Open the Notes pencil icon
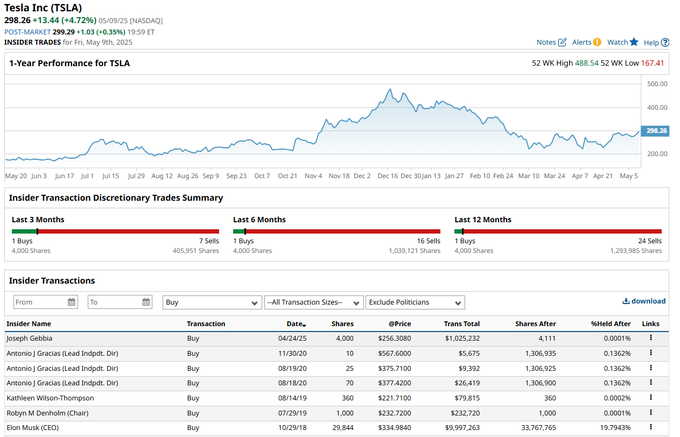The image size is (680, 437). 562,43
